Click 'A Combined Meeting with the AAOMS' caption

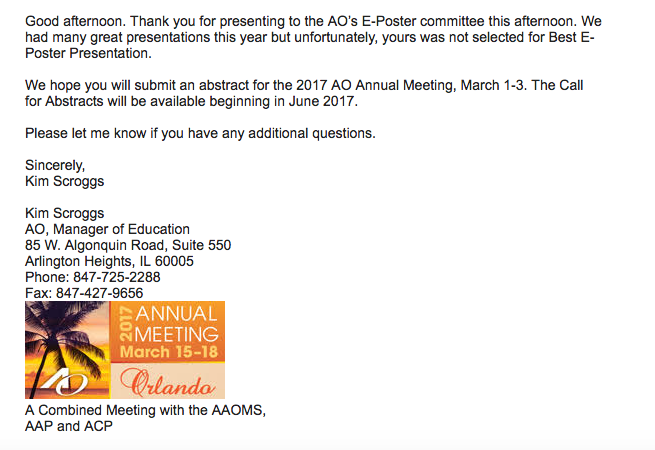click(x=146, y=410)
